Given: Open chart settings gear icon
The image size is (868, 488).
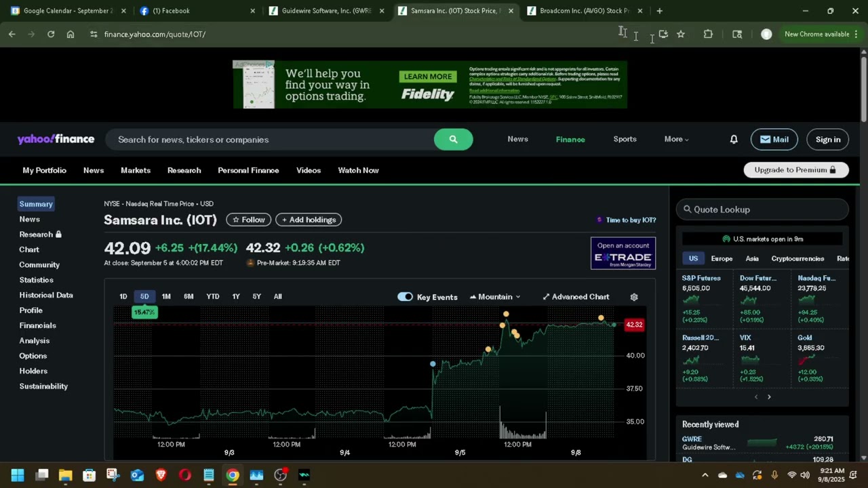Looking at the screenshot, I should pos(634,297).
